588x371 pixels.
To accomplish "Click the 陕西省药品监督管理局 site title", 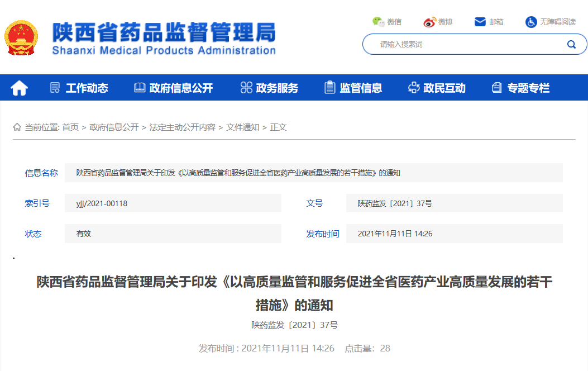I will [x=164, y=32].
